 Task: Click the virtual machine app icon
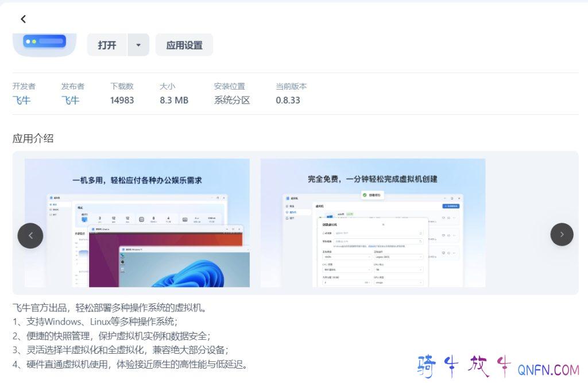45,43
